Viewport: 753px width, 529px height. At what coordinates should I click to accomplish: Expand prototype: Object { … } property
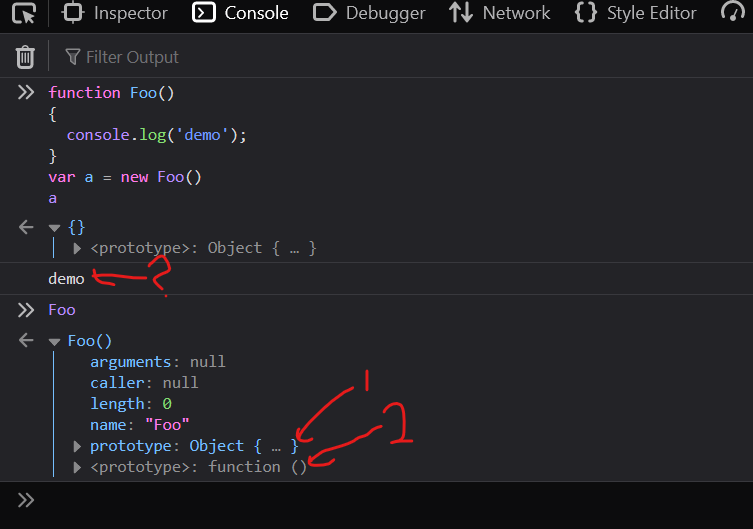76,446
